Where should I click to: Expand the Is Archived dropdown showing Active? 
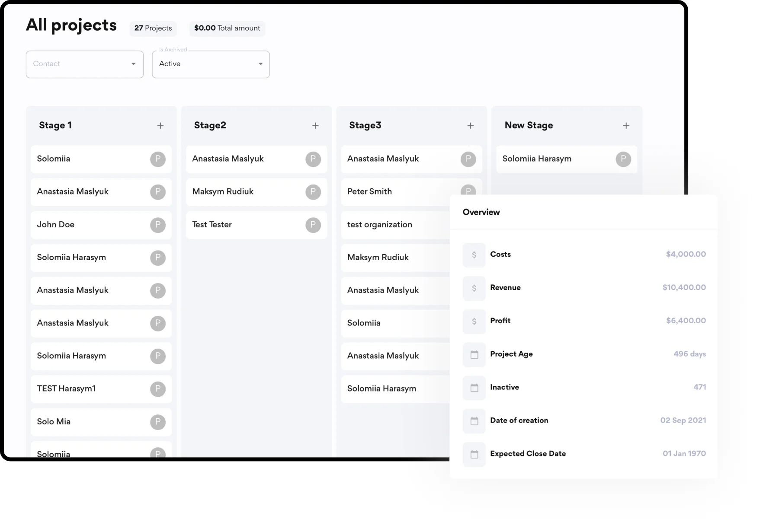pos(211,64)
